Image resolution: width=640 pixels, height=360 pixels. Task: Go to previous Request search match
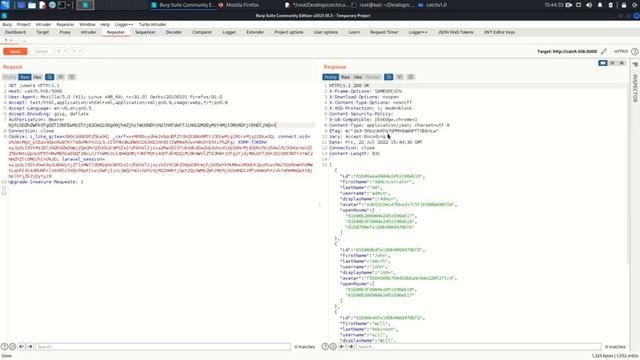point(21,347)
